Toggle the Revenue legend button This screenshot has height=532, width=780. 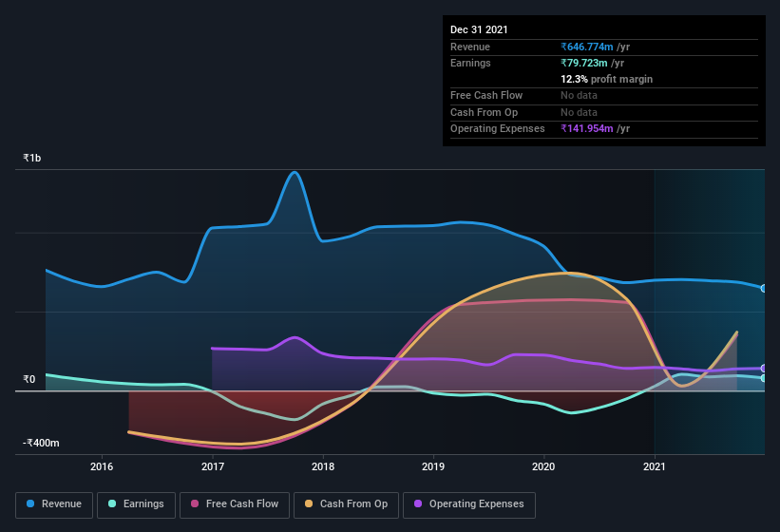pyautogui.click(x=54, y=504)
